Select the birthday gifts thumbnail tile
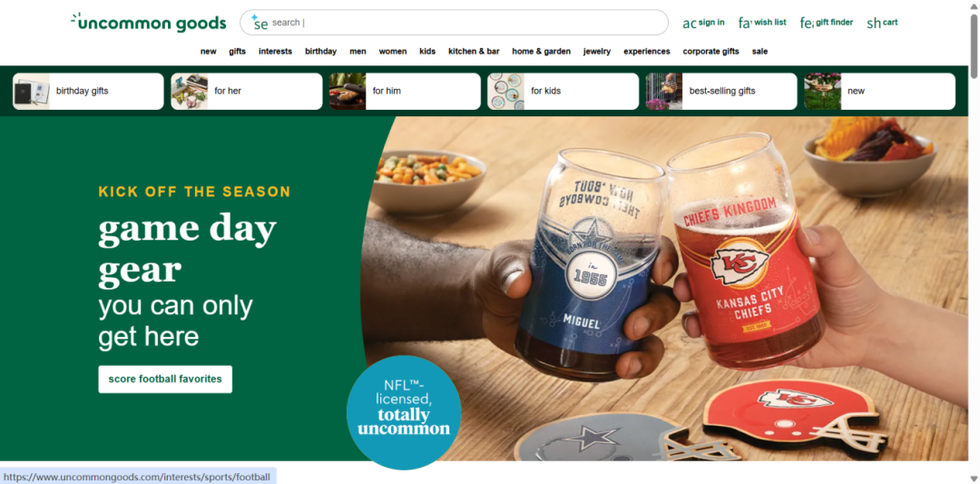This screenshot has width=980, height=484. (88, 92)
